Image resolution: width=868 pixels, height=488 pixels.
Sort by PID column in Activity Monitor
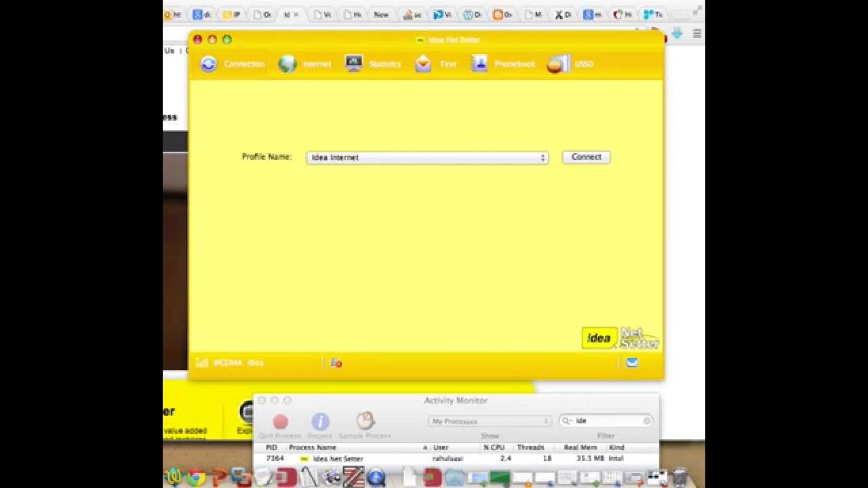pos(271,447)
